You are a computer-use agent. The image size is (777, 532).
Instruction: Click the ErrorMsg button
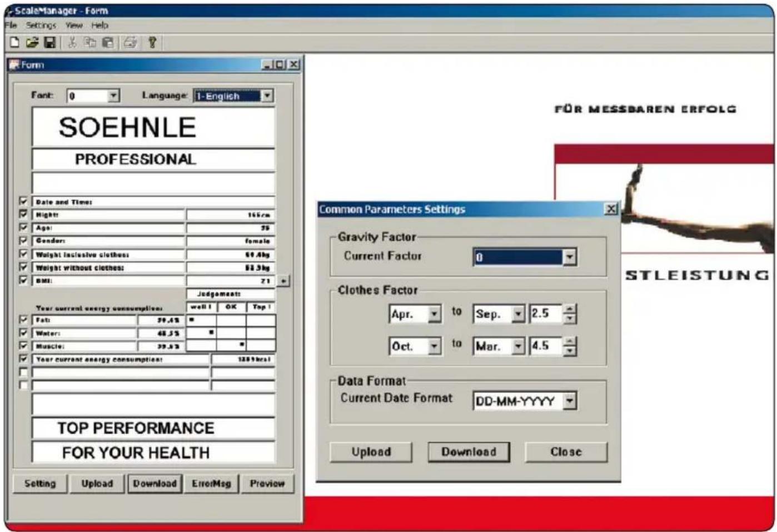tap(211, 484)
